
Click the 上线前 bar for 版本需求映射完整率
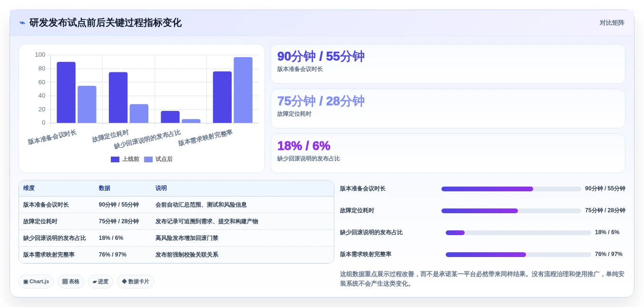point(222,97)
